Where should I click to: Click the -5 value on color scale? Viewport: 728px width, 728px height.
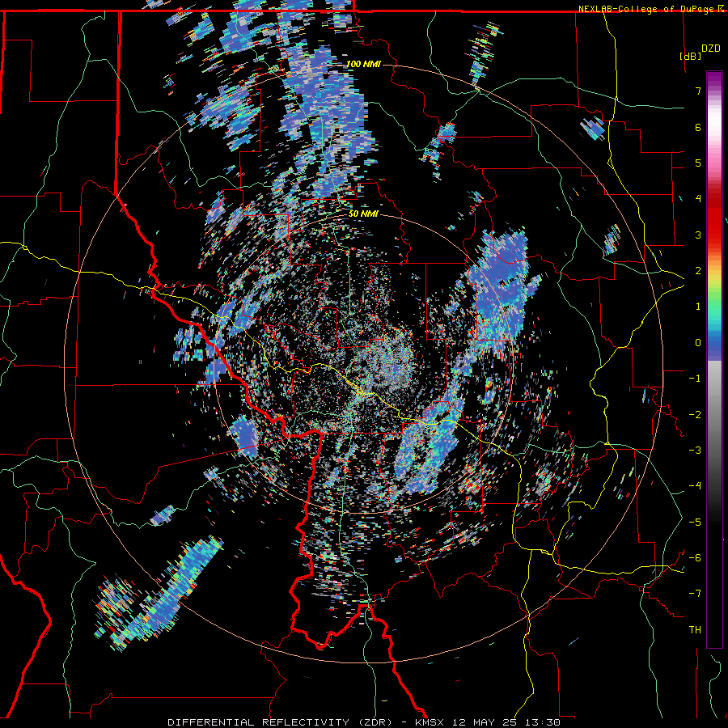[x=695, y=523]
